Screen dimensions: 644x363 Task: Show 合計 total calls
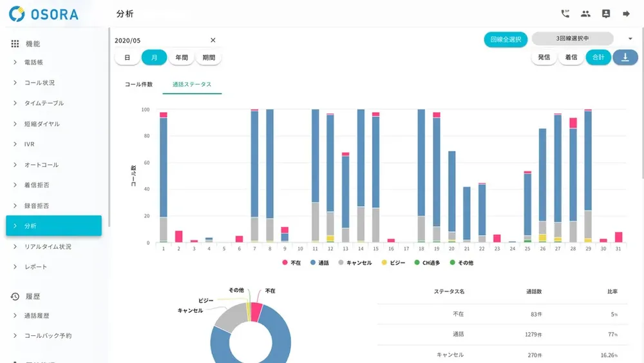[598, 57]
